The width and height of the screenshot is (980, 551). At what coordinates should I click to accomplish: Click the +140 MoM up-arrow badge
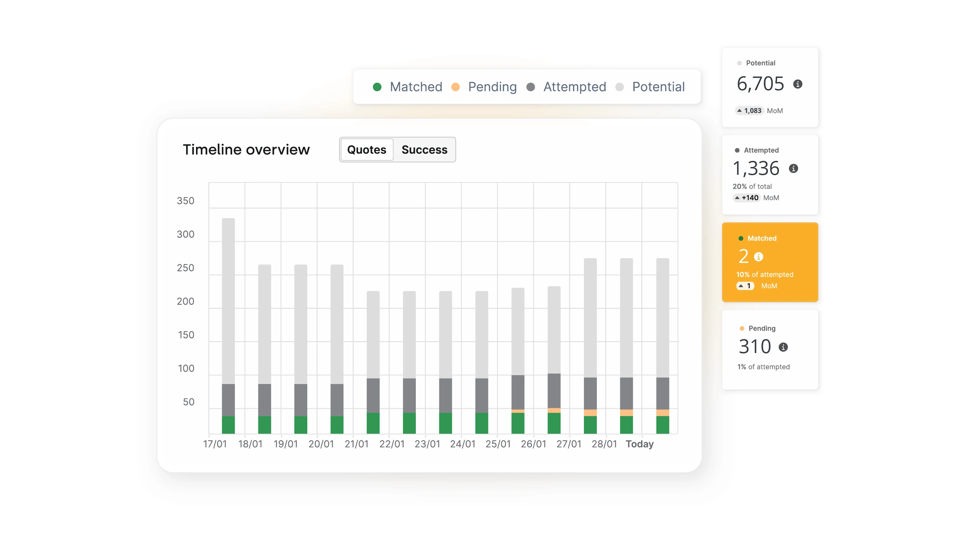[747, 198]
